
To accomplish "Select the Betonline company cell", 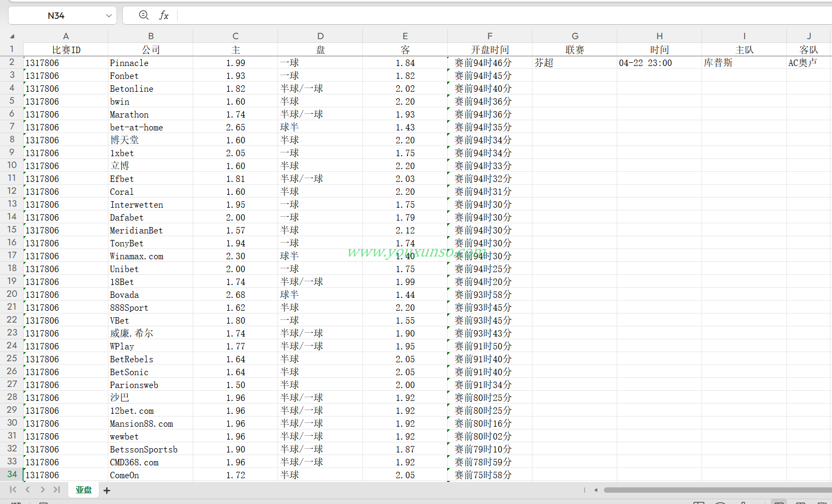I will coord(151,89).
